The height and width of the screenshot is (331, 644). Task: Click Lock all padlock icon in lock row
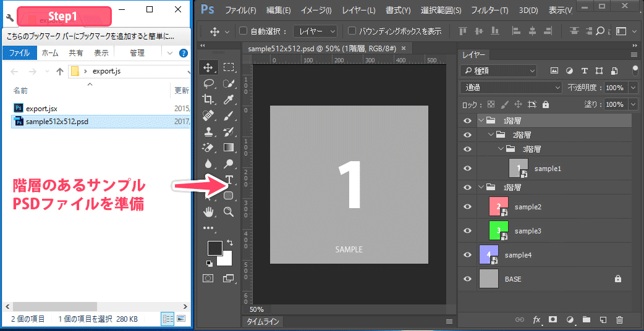tap(546, 104)
